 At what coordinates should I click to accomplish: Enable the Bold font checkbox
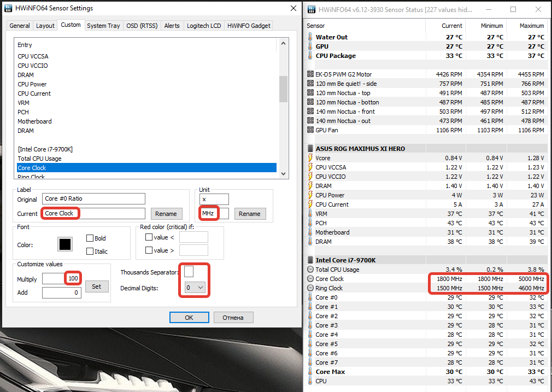[90, 238]
